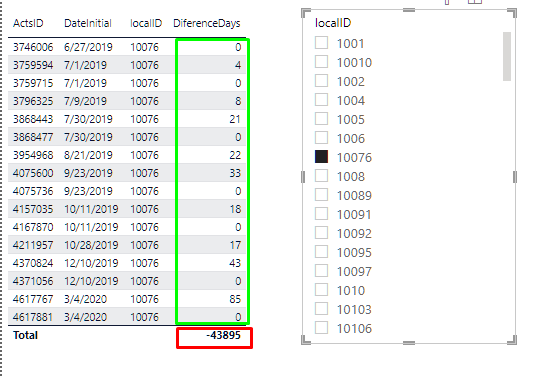Check the 1004 localID checkbox
This screenshot has height=376, width=542.
tap(321, 100)
